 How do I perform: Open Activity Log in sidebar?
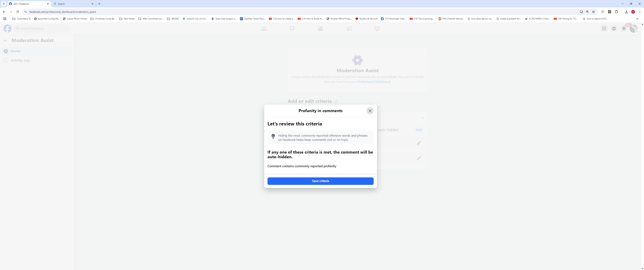click(x=37, y=60)
